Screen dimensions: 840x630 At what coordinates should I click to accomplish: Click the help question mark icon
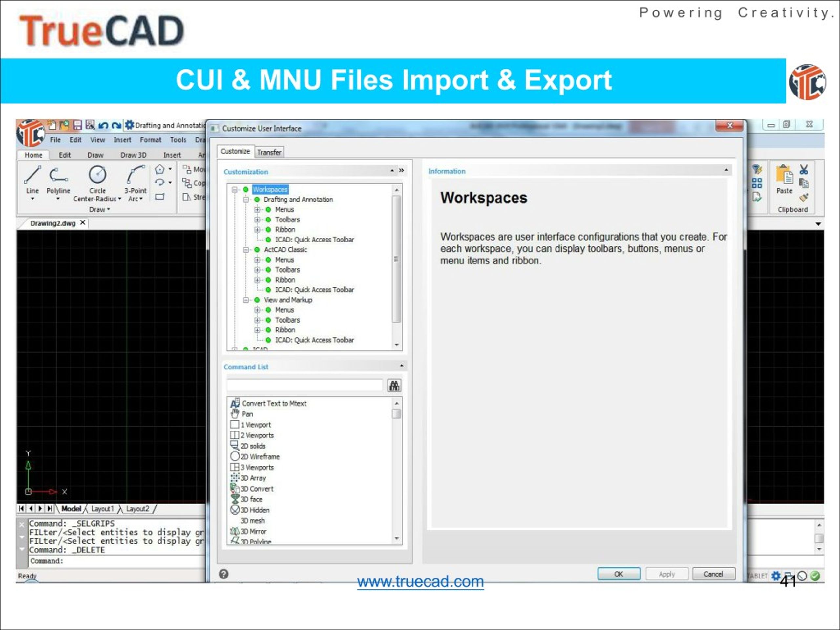(224, 574)
